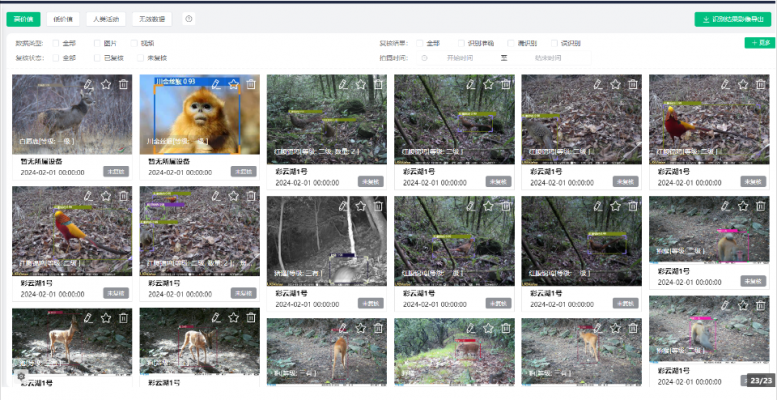Click edit pencil icon on the deer photo

tap(89, 85)
